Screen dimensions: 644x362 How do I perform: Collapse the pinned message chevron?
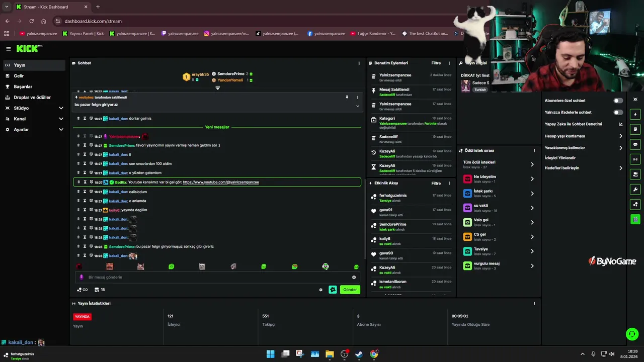coord(358,106)
